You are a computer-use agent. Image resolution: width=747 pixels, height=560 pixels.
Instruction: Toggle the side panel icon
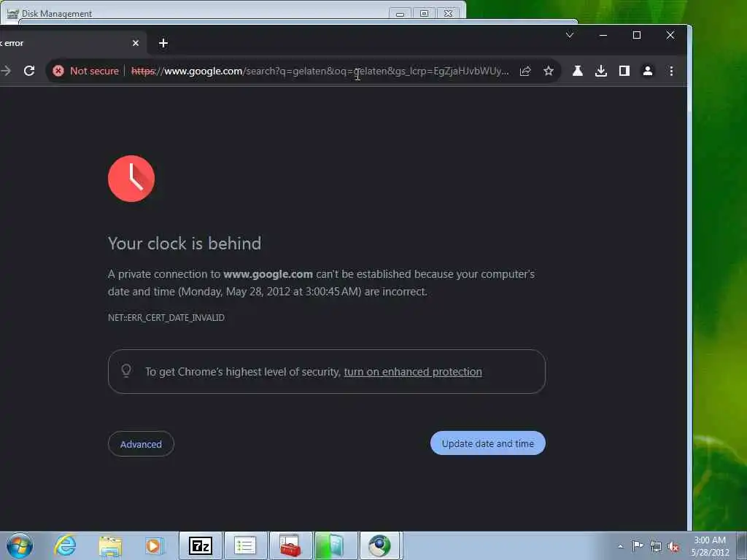pyautogui.click(x=624, y=71)
